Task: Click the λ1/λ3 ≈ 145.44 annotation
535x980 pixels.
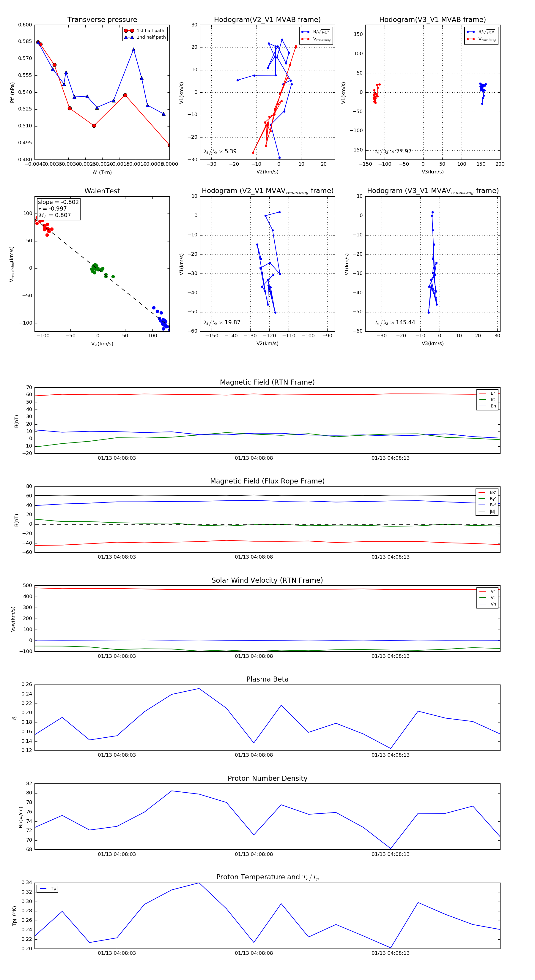Action: click(x=395, y=323)
